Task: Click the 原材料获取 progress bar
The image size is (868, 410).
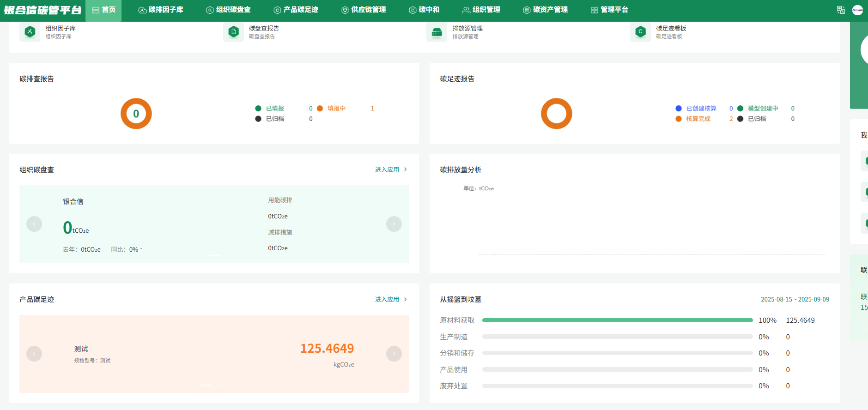Action: 617,320
